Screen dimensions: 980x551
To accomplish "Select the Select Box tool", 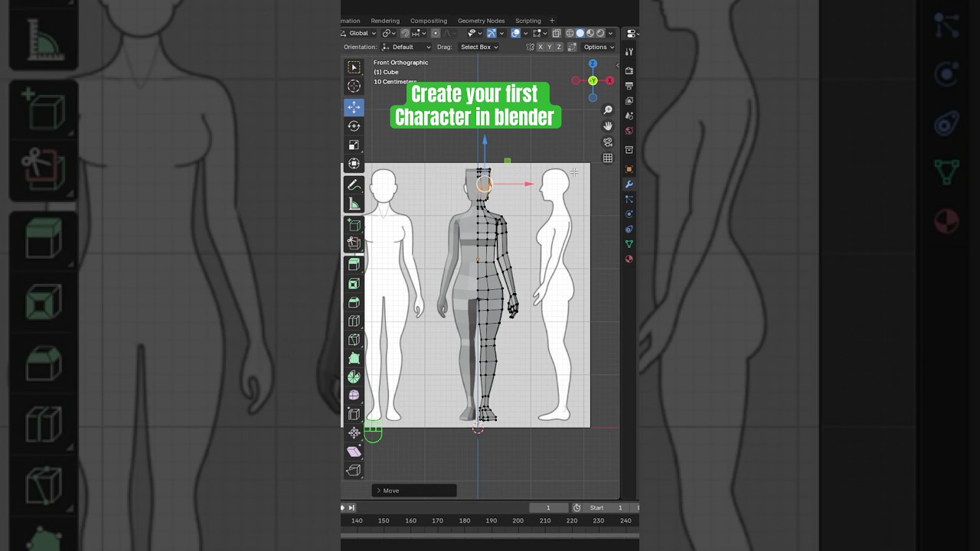I will [x=354, y=68].
